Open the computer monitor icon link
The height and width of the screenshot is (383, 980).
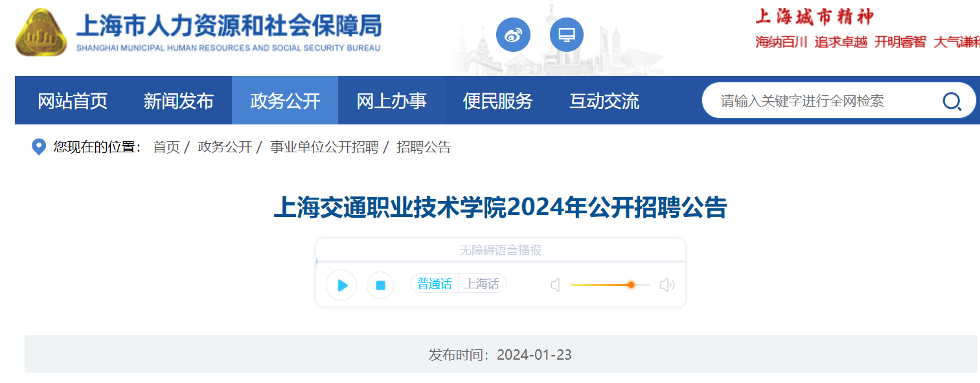pyautogui.click(x=567, y=34)
